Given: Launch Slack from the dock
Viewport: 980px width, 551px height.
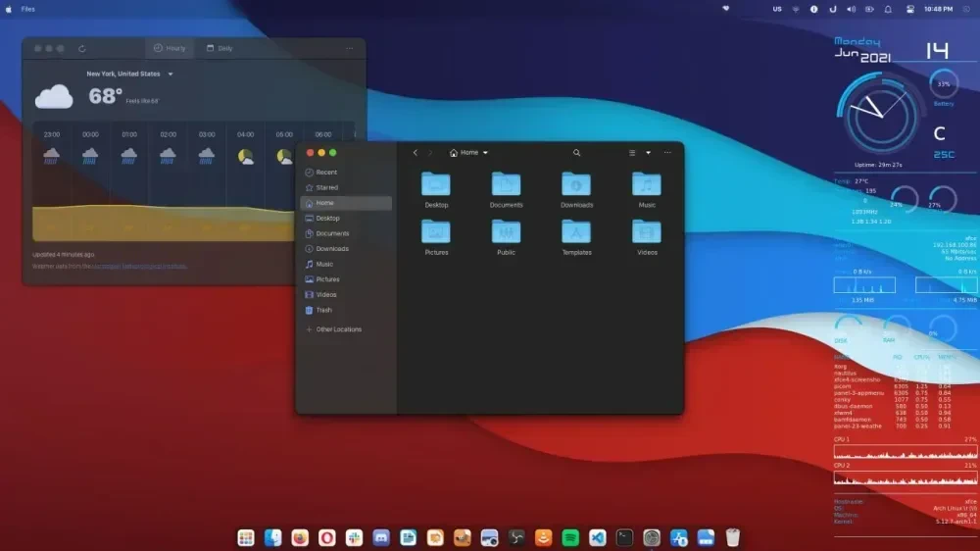Looking at the screenshot, I should point(354,538).
